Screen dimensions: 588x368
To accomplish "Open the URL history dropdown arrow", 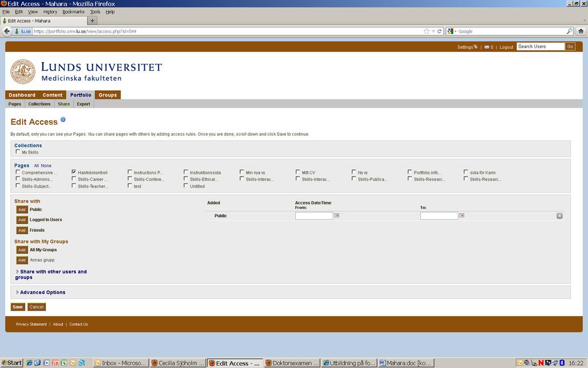I will [433, 31].
